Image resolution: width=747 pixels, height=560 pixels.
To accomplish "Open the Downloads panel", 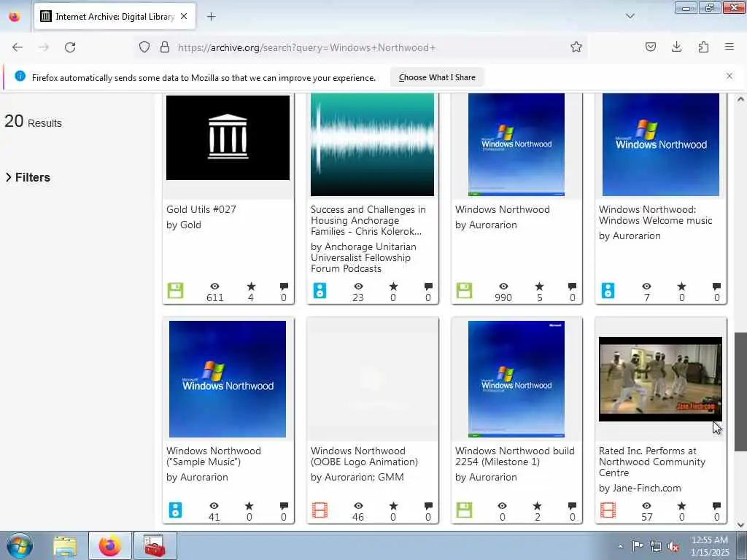I will (676, 47).
